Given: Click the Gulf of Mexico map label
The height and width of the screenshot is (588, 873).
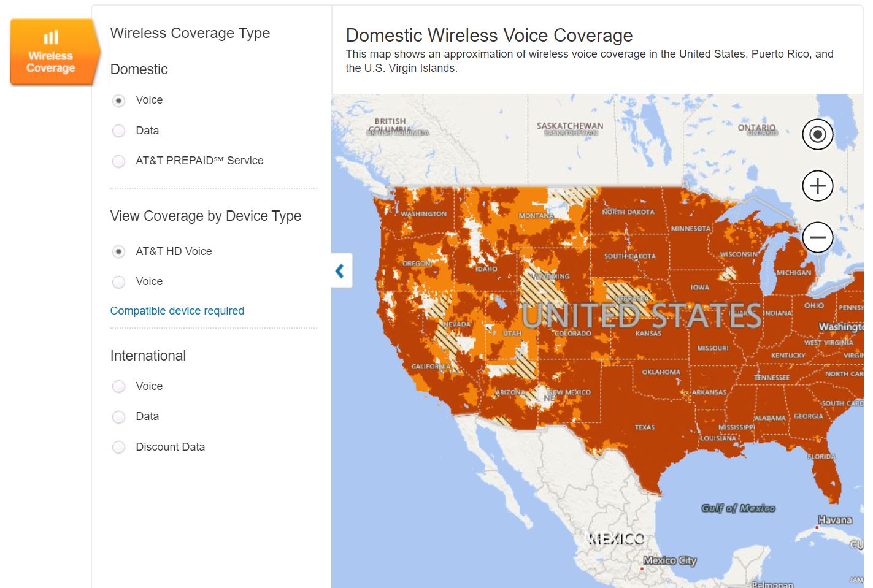Looking at the screenshot, I should click(x=739, y=508).
